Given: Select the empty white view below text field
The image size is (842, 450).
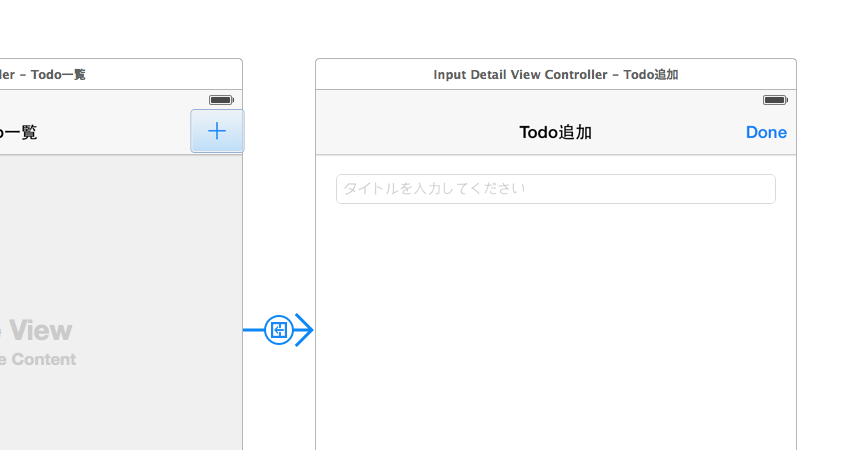Looking at the screenshot, I should click(x=555, y=330).
